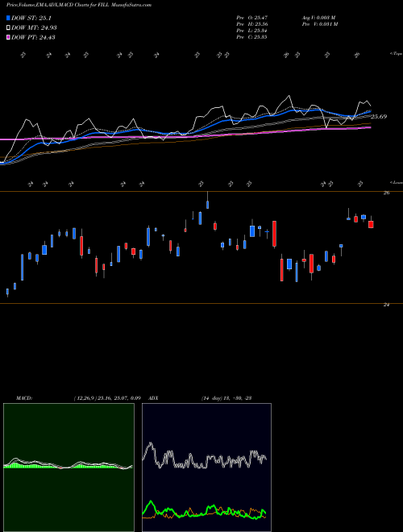Select the 'DOW ST: 25.1' legend label
The width and height of the screenshot is (403, 532).
(31, 18)
